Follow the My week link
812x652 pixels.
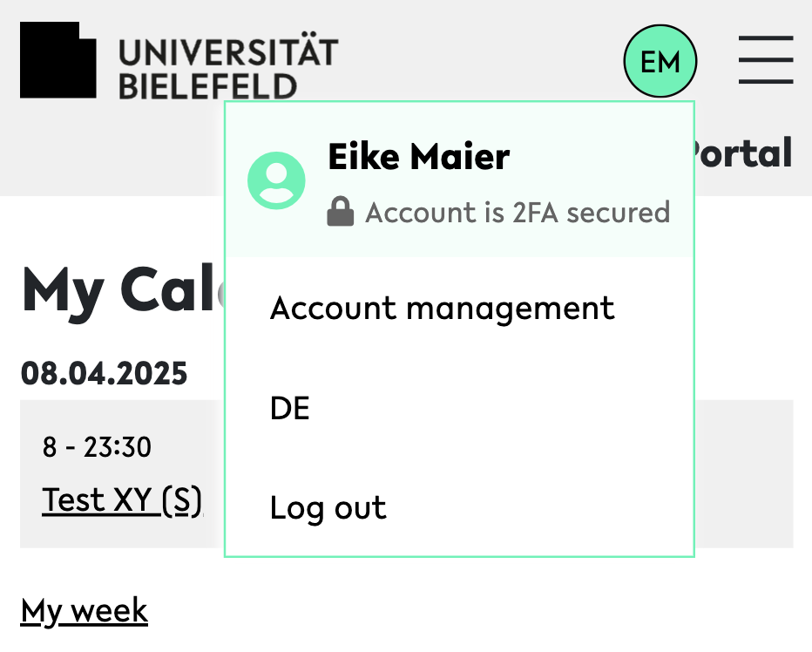pyautogui.click(x=85, y=611)
